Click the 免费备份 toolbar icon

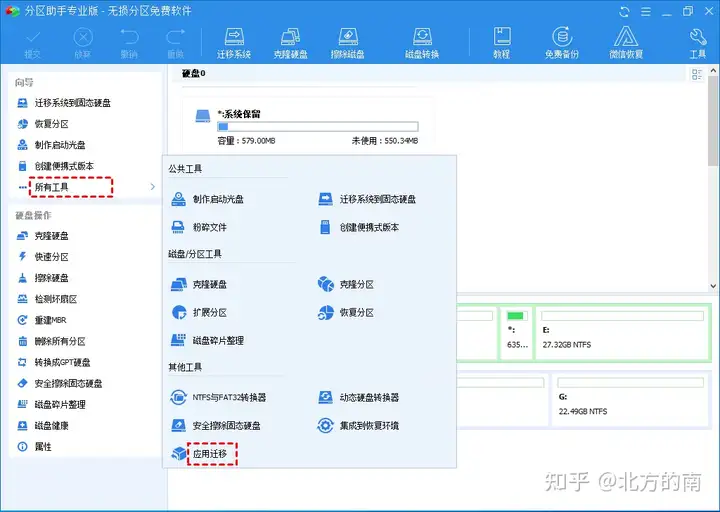pos(562,43)
